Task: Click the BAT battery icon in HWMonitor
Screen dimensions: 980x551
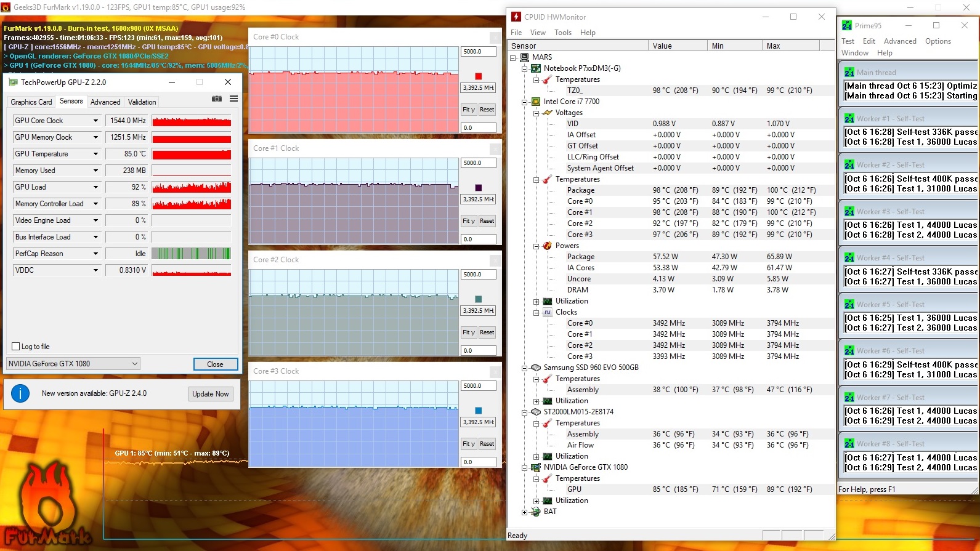Action: (536, 512)
